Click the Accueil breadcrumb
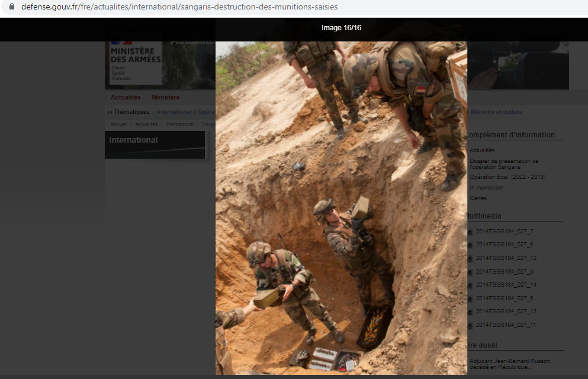This screenshot has width=588, height=379. pos(119,124)
